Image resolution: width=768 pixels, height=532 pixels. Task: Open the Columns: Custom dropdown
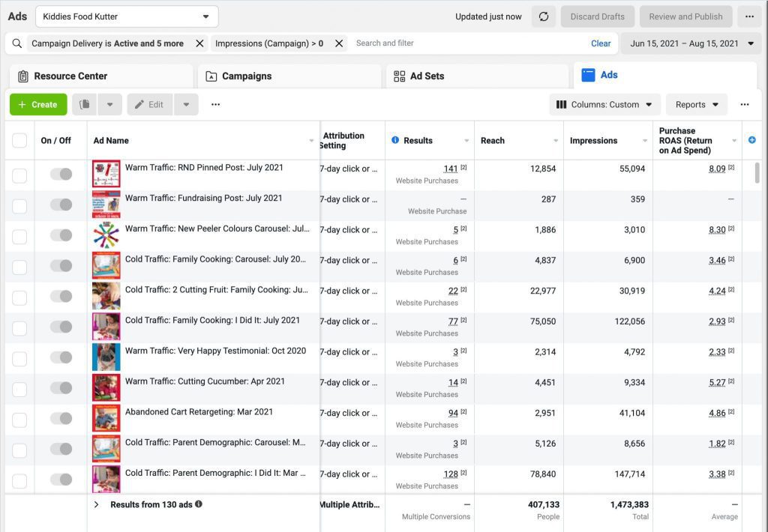click(x=604, y=105)
